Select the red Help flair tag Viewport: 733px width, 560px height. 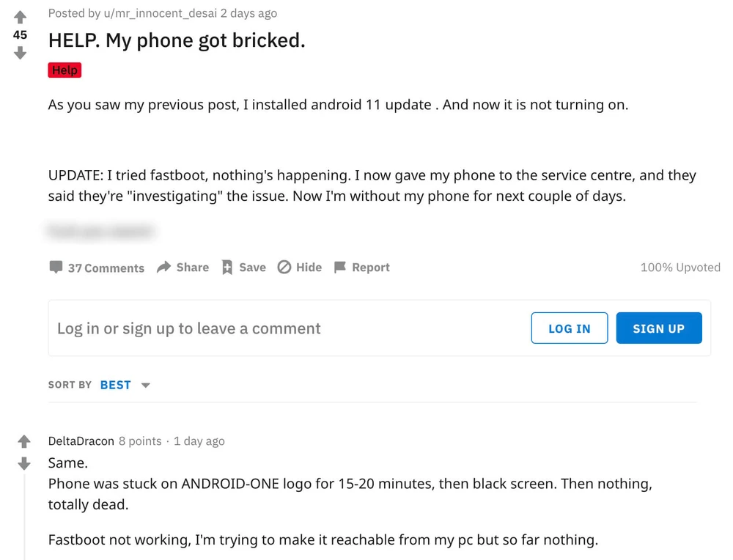pos(65,70)
